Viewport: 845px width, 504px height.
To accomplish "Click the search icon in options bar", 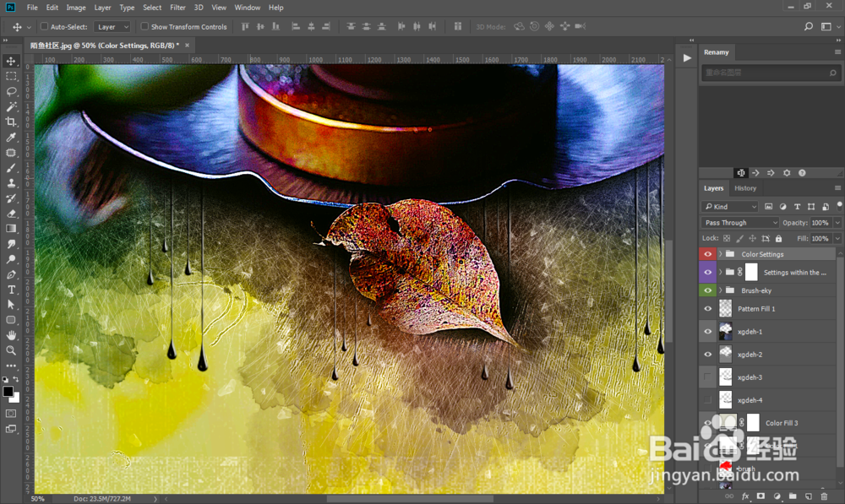I will (x=809, y=26).
